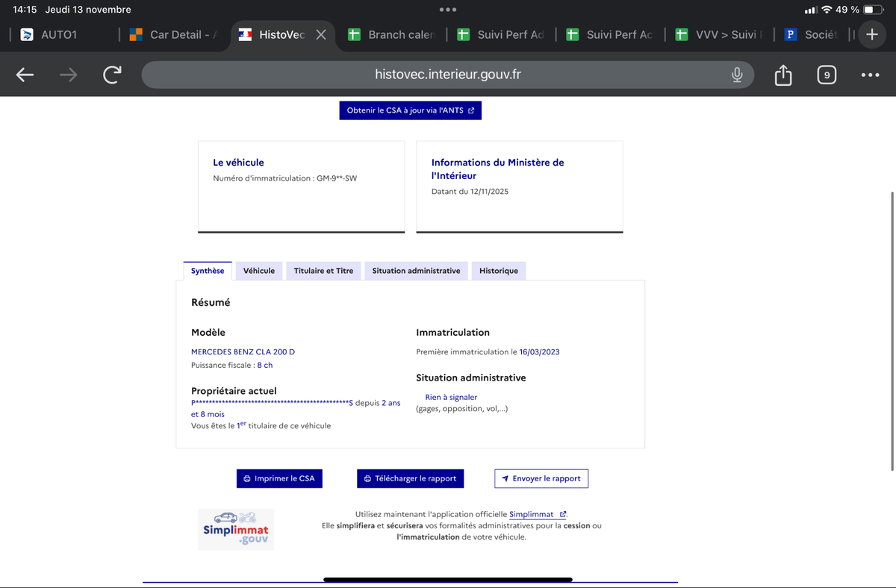The image size is (896, 588).
Task: Close the HistoVec tab
Action: (x=320, y=34)
